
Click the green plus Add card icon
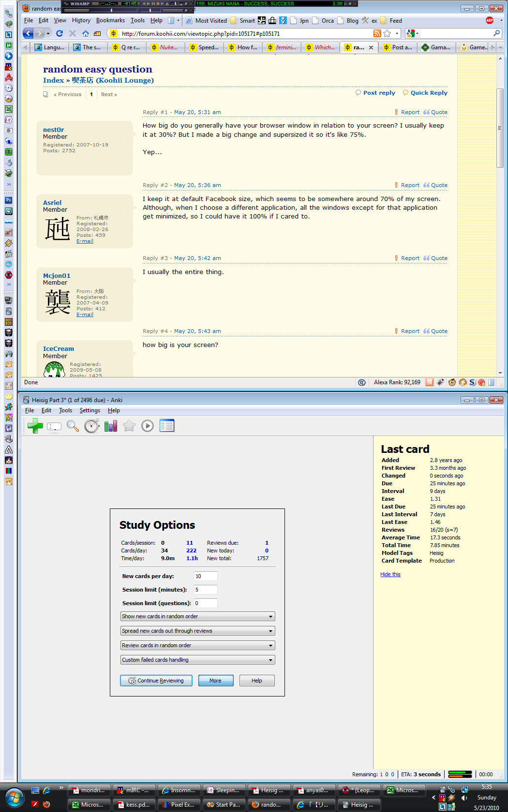pos(35,426)
